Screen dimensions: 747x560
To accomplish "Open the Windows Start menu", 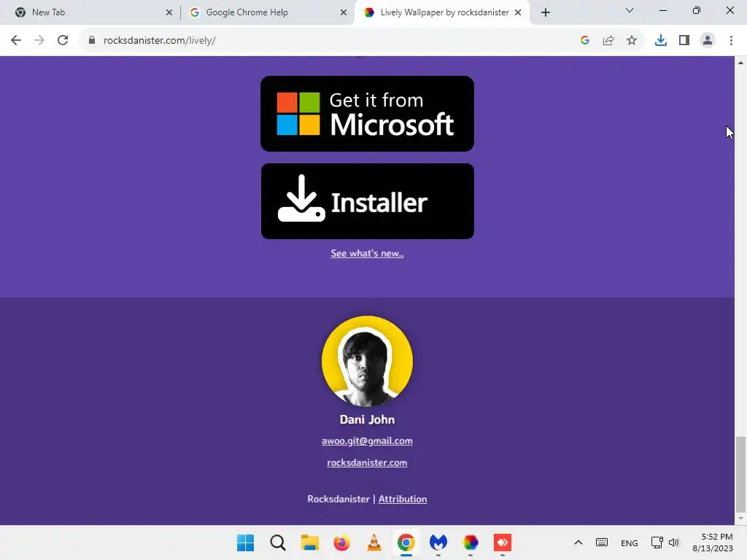I will pos(246,542).
